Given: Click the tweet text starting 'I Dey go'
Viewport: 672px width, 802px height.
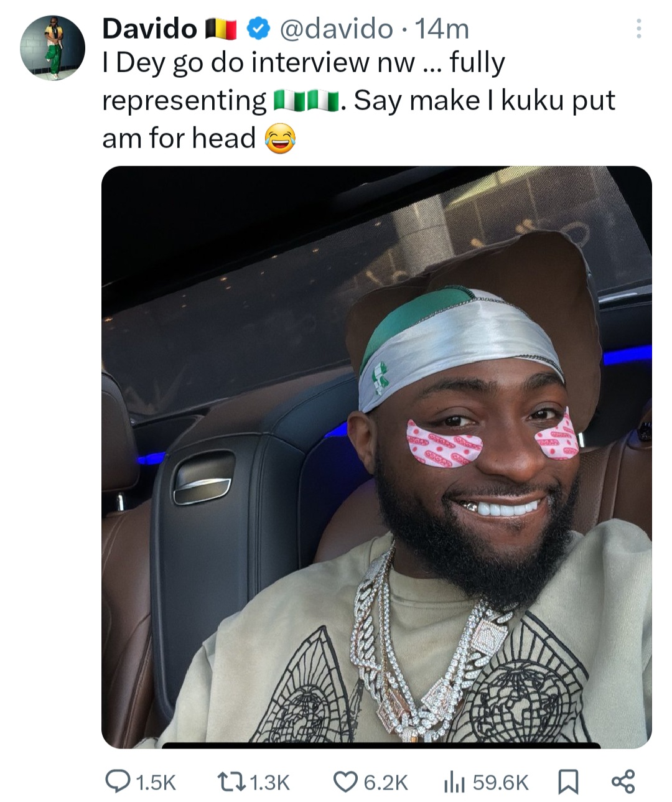Looking at the screenshot, I should (358, 100).
